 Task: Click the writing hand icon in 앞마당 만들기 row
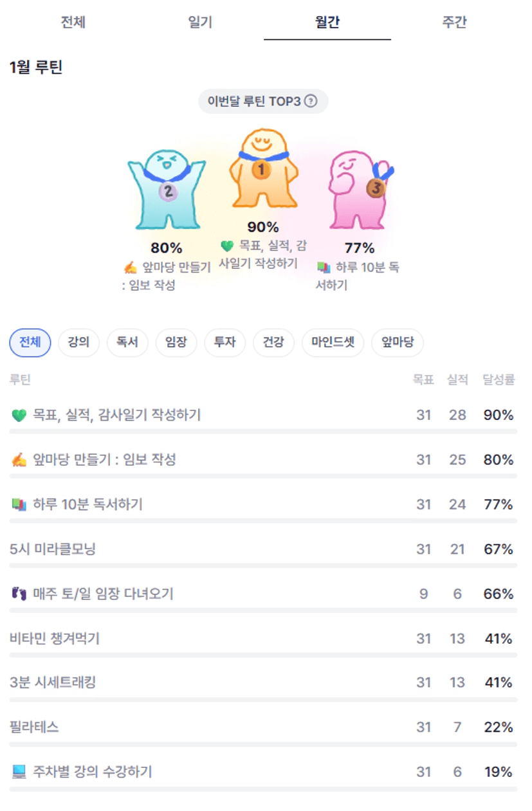pos(19,460)
